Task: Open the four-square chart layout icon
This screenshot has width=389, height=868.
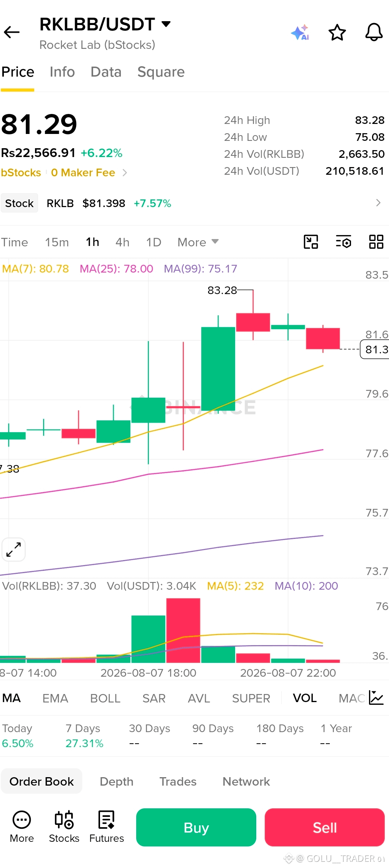Action: 376,242
